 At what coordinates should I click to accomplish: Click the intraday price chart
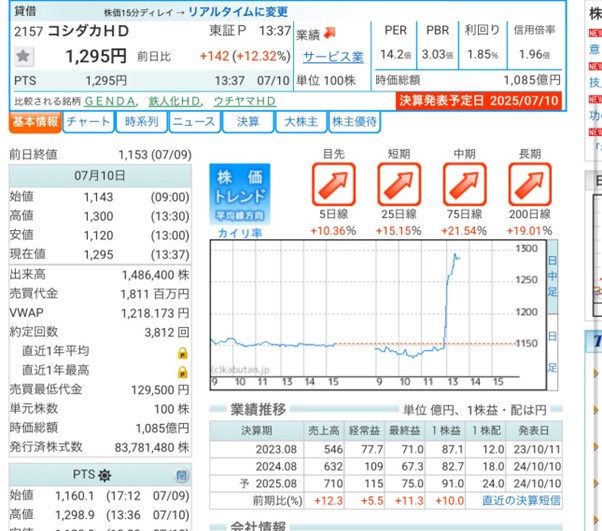[378, 315]
